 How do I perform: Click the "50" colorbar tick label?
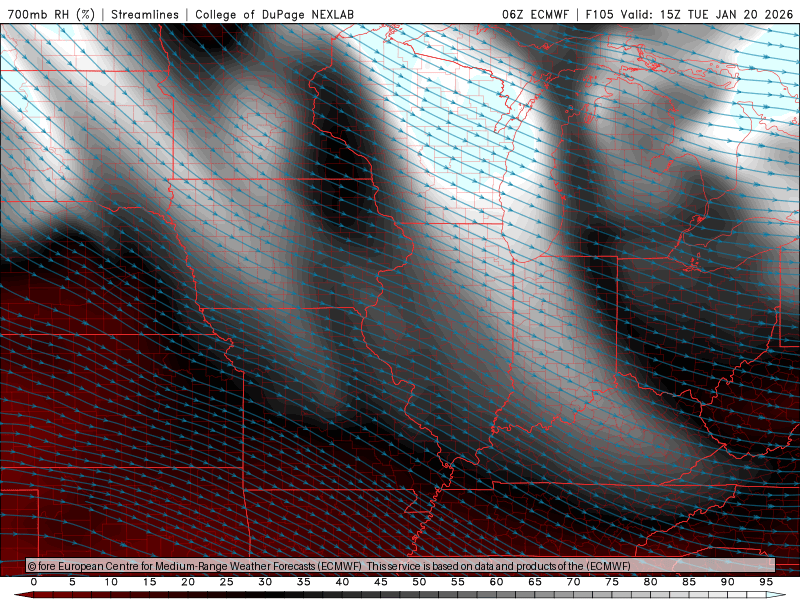419,582
